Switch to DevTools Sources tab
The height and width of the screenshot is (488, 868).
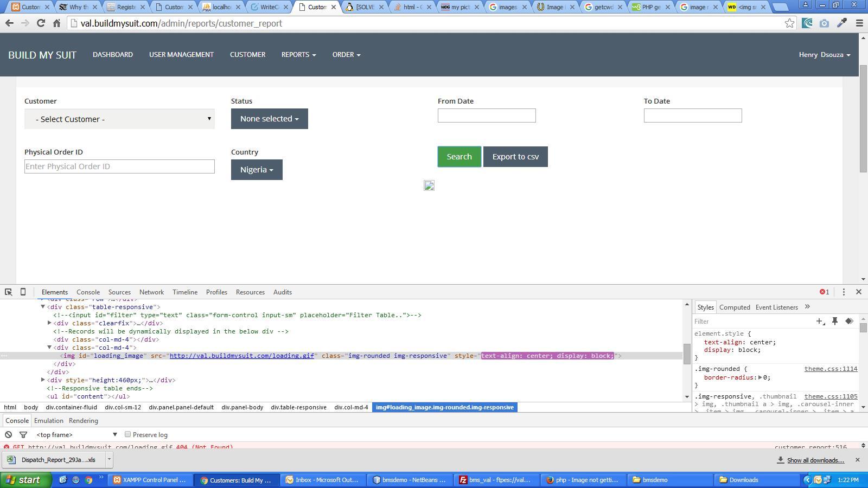pos(119,292)
